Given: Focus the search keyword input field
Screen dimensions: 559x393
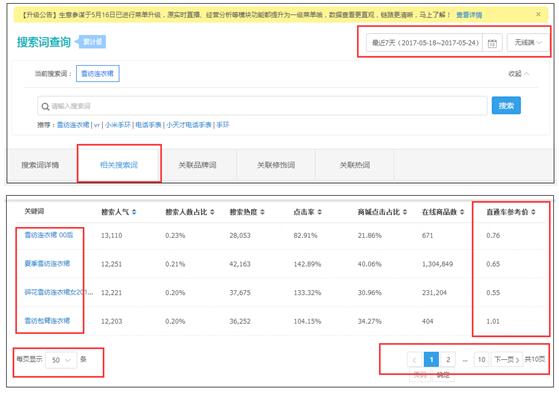Looking at the screenshot, I should (262, 106).
